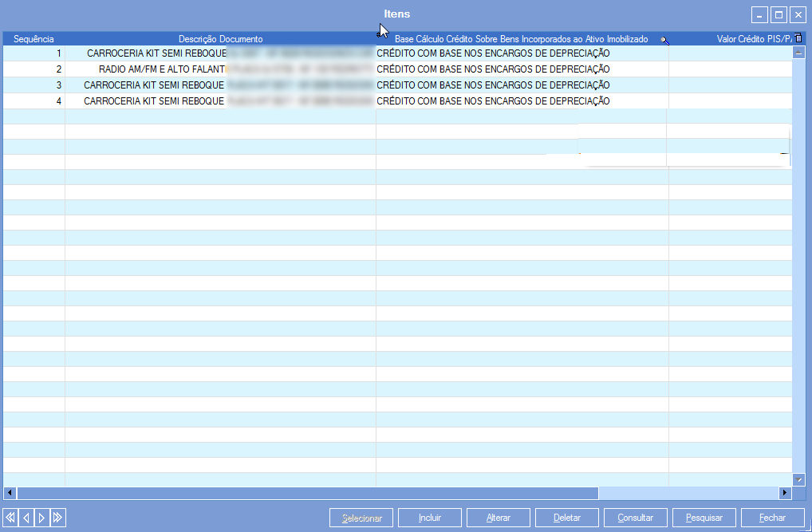Maximize the Itens window
812x532 pixels.
tap(778, 15)
